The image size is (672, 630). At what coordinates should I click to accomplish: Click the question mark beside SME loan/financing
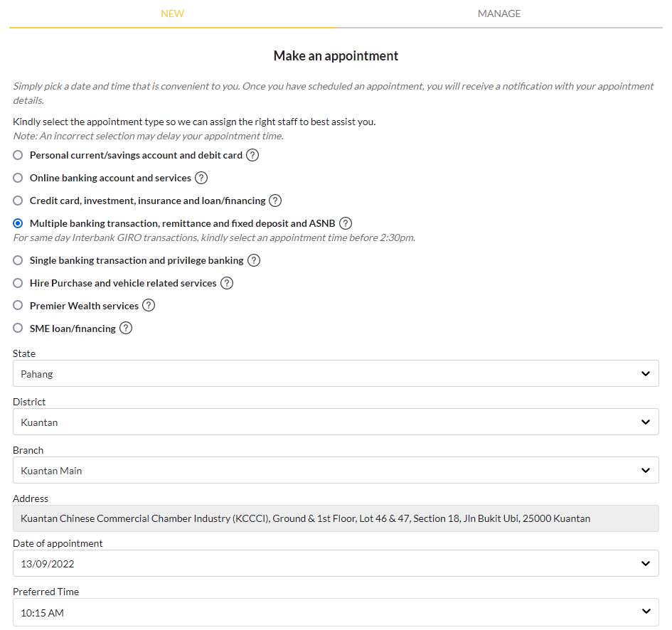127,329
